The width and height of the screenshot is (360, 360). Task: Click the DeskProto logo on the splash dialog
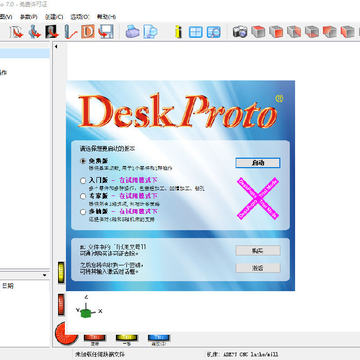(x=178, y=112)
